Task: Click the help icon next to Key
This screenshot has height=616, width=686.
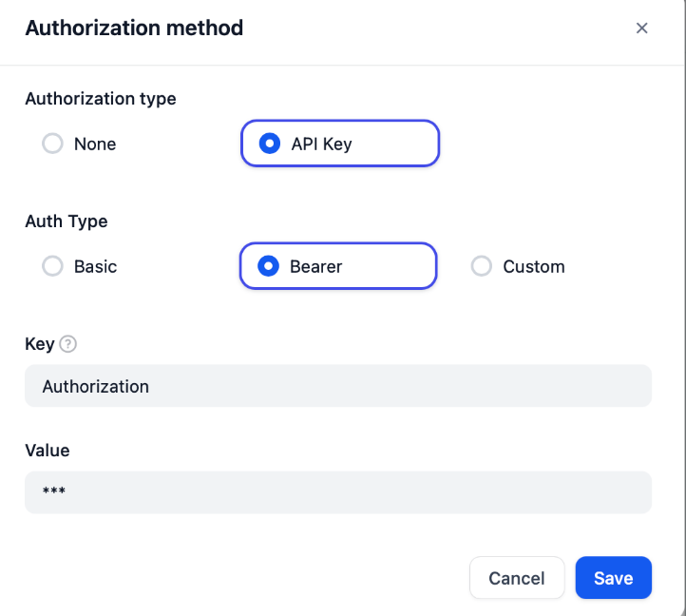Action: pos(67,344)
